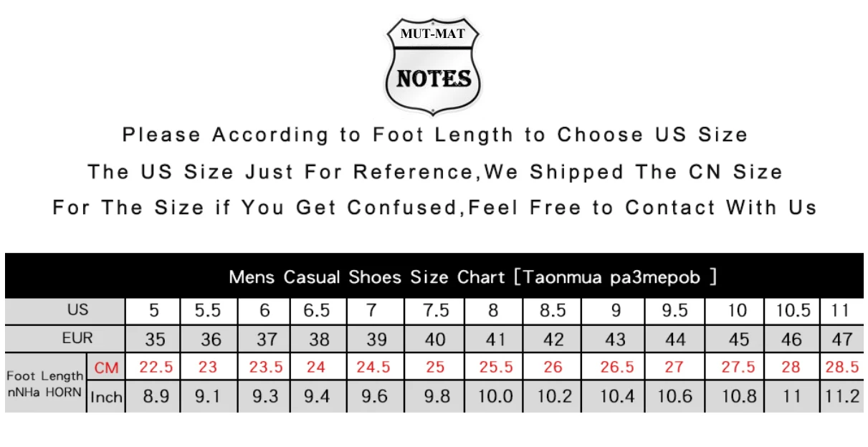Select US size 7.5 cell
Screen dimensions: 868x447
[435, 311]
